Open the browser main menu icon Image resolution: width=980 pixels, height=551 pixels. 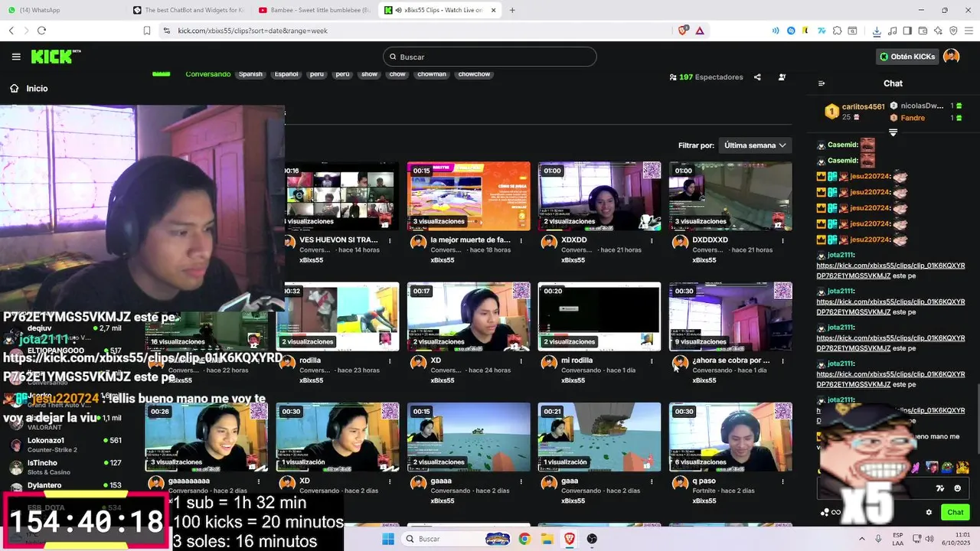969,31
